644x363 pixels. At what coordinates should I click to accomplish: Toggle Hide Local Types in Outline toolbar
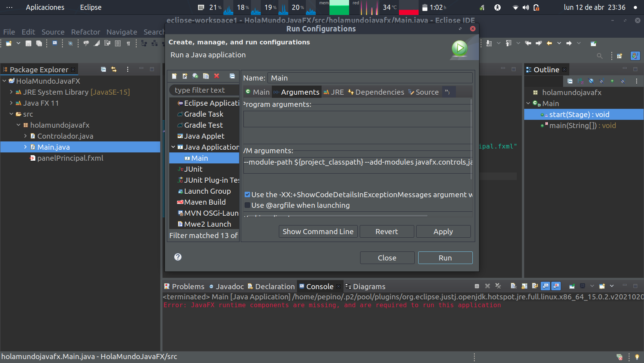(x=623, y=81)
